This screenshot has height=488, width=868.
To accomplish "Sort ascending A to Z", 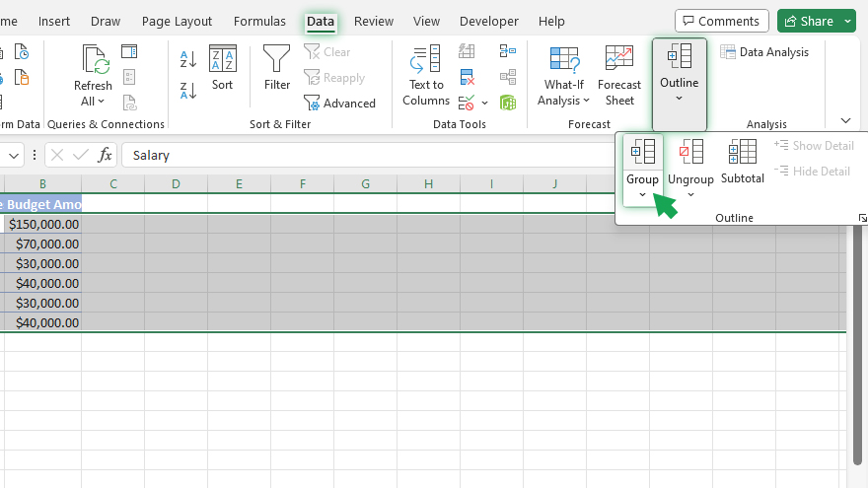I will tap(188, 58).
